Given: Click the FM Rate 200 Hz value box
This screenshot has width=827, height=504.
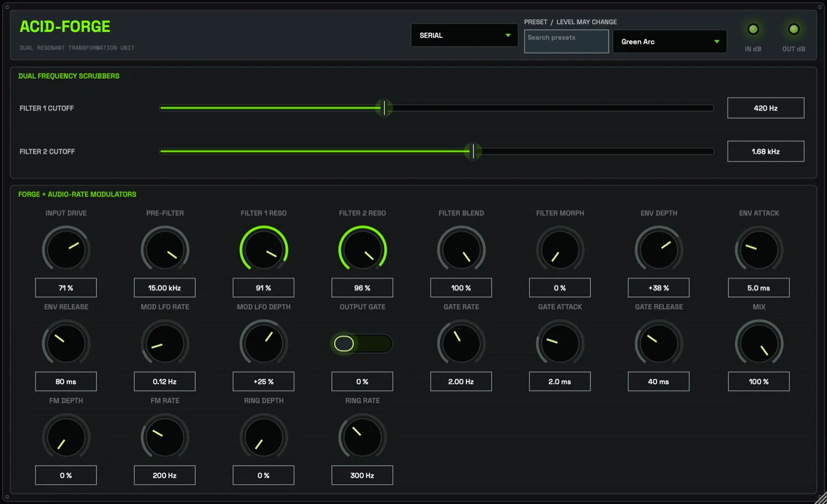Looking at the screenshot, I should pos(165,475).
